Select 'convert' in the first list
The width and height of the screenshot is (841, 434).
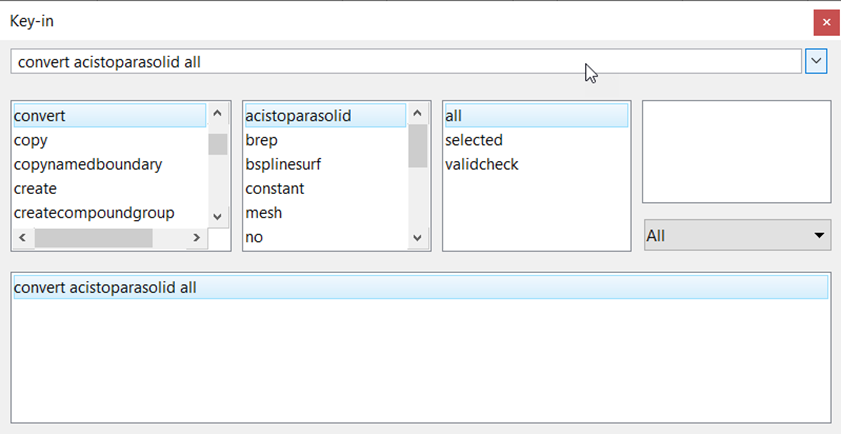40,116
